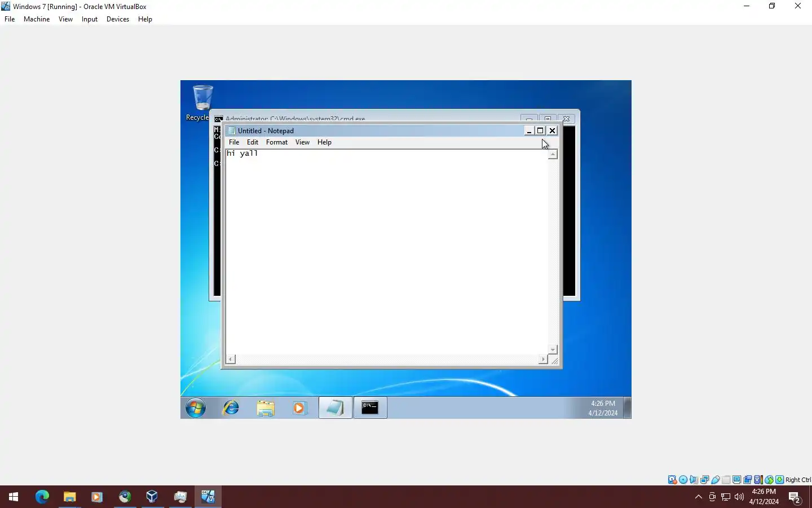This screenshot has width=812, height=508.
Task: Open Notepad Help menu
Action: click(x=324, y=142)
